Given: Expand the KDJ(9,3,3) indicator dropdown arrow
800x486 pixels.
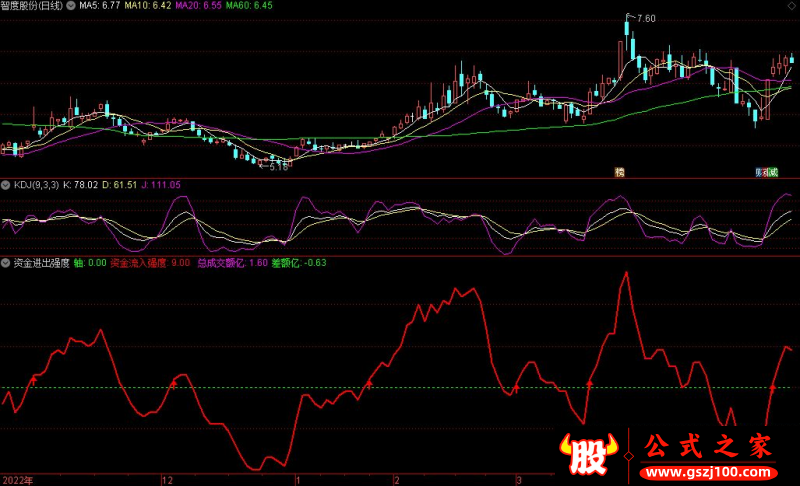Looking at the screenshot, I should click(x=6, y=185).
